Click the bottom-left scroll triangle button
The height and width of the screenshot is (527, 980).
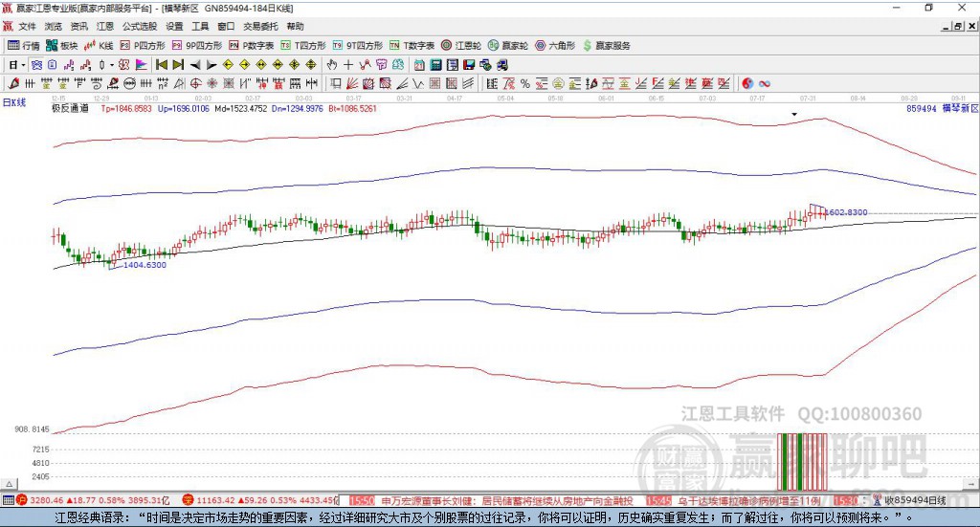[9, 484]
